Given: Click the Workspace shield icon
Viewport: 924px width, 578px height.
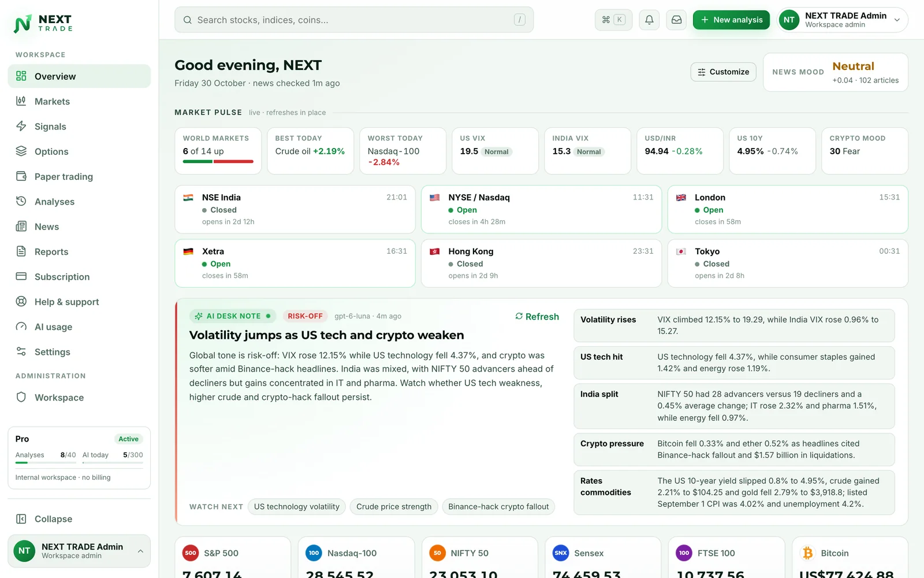Looking at the screenshot, I should (x=21, y=397).
